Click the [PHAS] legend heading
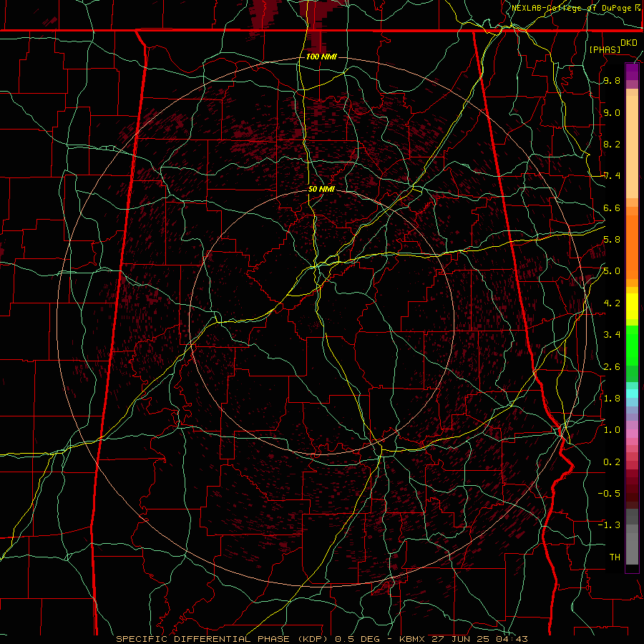 click(x=605, y=49)
